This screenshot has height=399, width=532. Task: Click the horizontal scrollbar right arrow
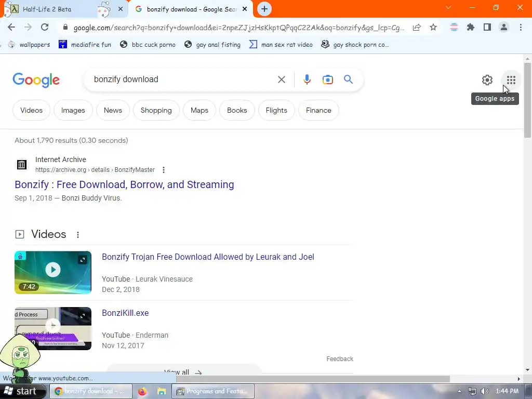[519, 379]
